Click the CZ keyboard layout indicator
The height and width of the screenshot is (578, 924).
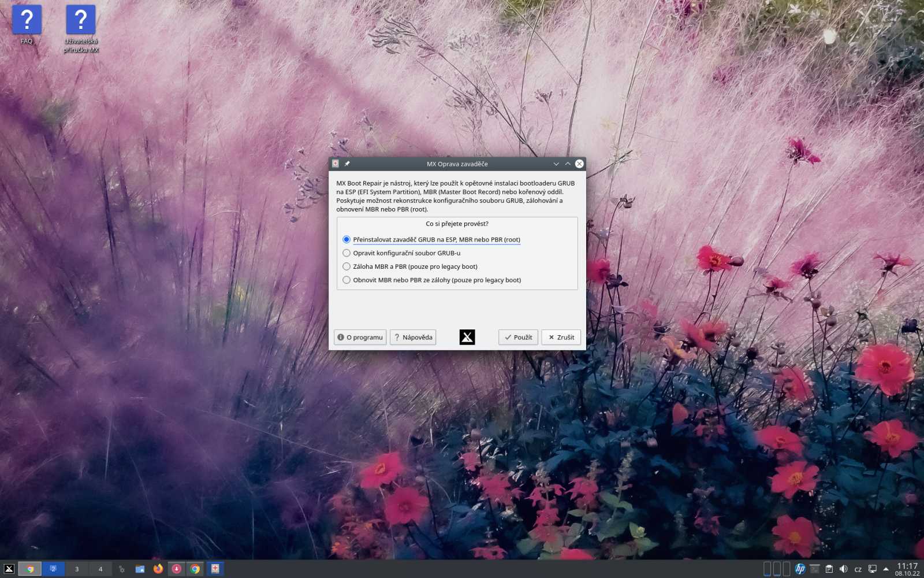(x=858, y=569)
